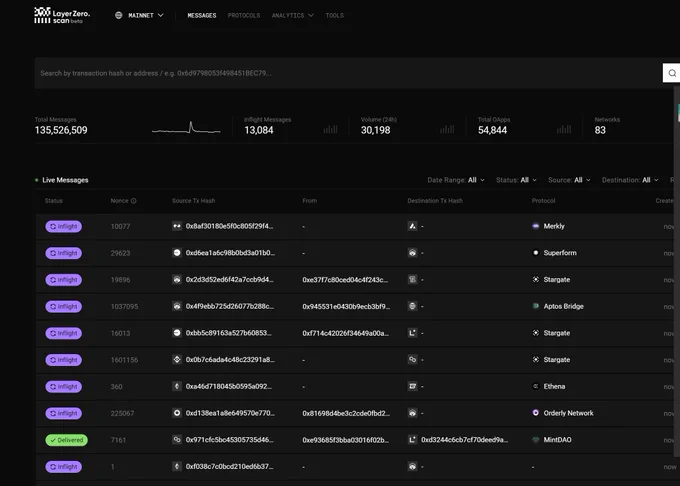680x486 pixels.
Task: Click the Orderly Network protocol name
Action: click(568, 413)
